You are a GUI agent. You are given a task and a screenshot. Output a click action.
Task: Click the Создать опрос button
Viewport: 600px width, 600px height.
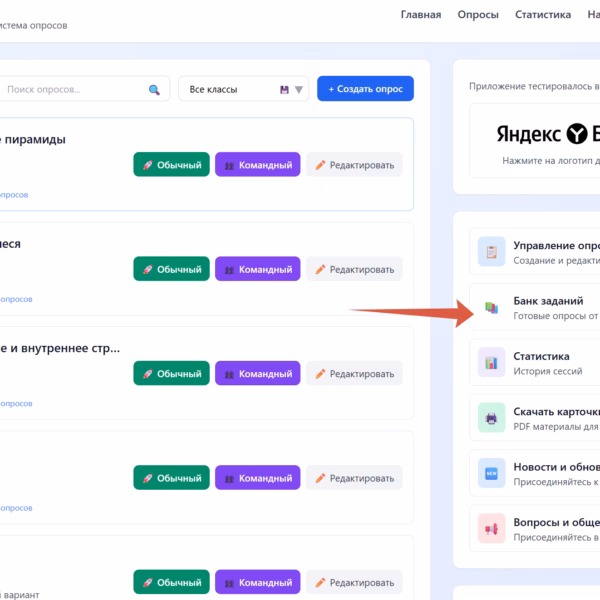point(365,89)
